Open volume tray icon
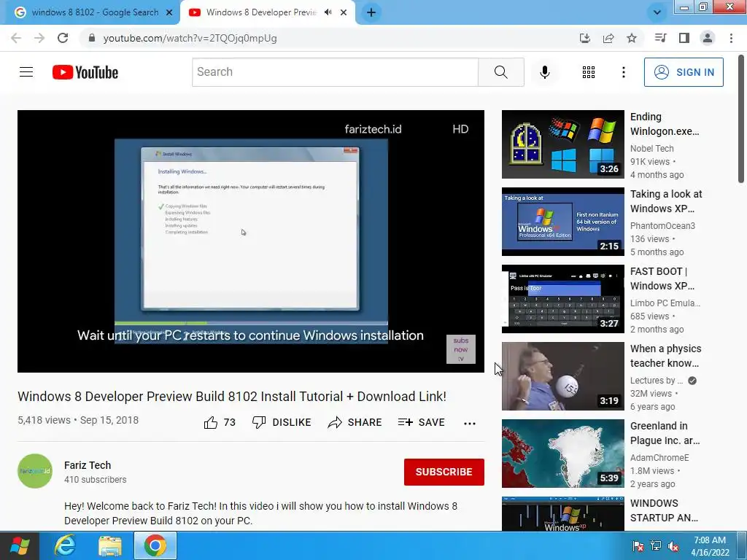 click(x=673, y=546)
